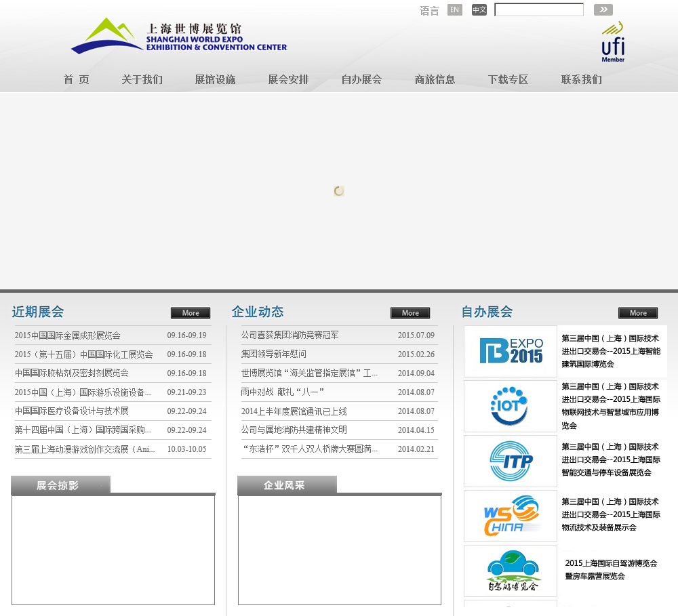Open 第十四届中国（上海）国际跨国采购 link
This screenshot has height=616, width=678.
click(x=83, y=430)
